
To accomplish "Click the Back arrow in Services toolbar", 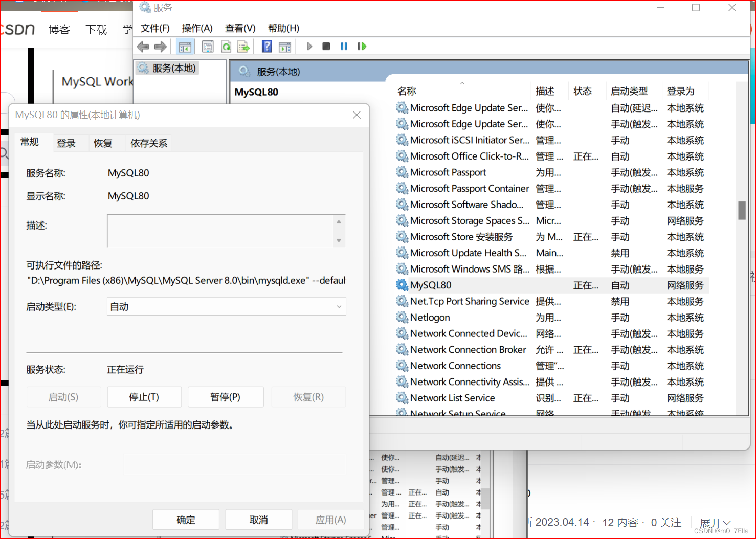I will tap(143, 47).
